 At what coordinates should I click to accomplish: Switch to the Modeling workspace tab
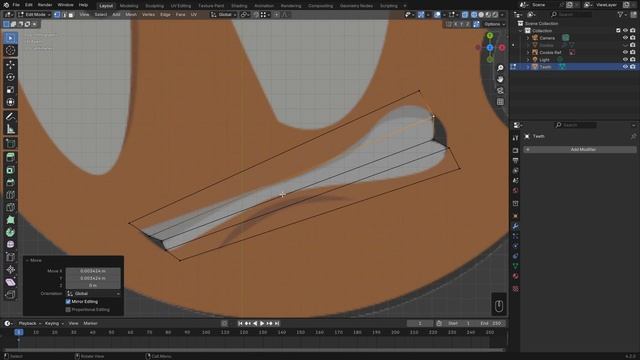(129, 6)
